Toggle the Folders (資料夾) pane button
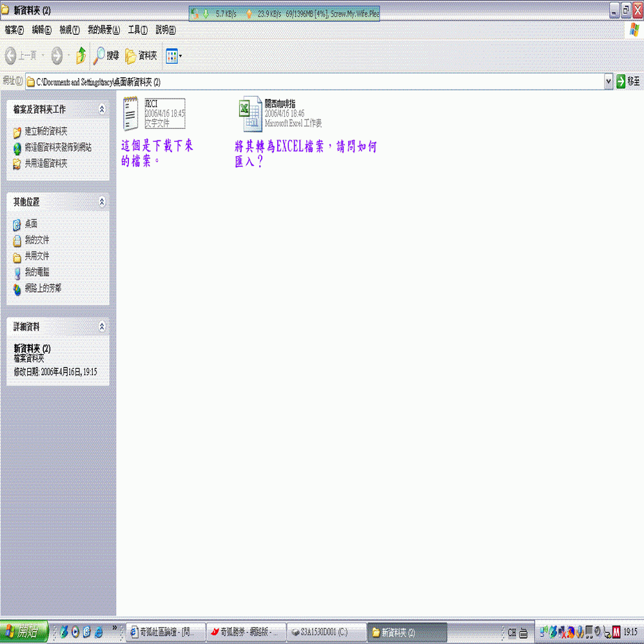 tap(141, 56)
